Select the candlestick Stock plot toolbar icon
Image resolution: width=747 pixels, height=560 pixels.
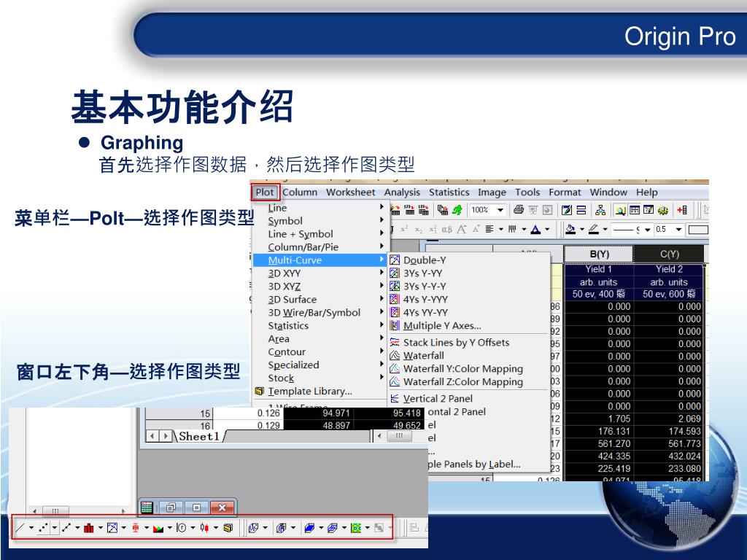tap(204, 528)
